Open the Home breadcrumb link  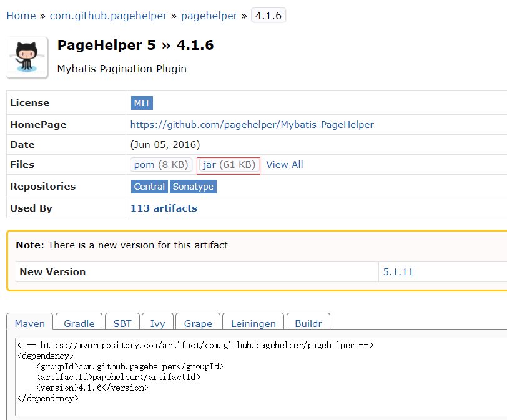coord(21,16)
